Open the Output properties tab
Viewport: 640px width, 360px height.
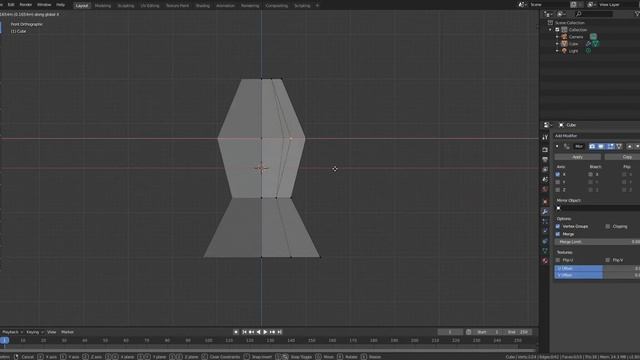click(545, 160)
